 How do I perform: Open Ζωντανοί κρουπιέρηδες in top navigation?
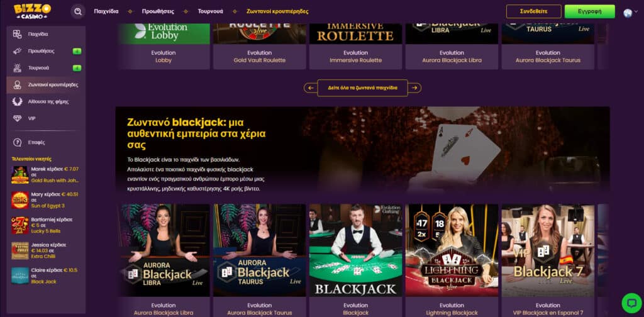pos(277,11)
